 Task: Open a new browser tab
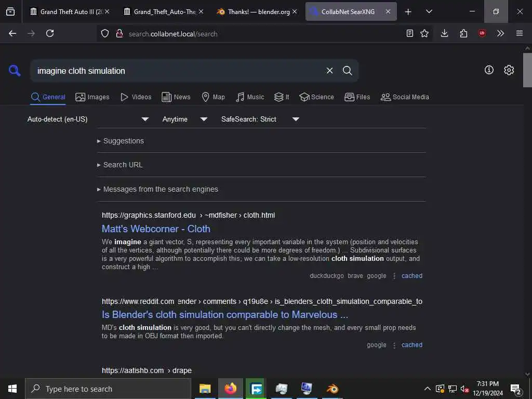pos(408,12)
